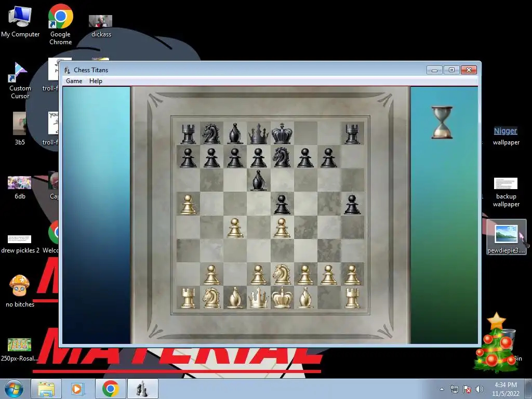532x399 pixels.
Task: Select the black knight on e7
Action: click(282, 157)
